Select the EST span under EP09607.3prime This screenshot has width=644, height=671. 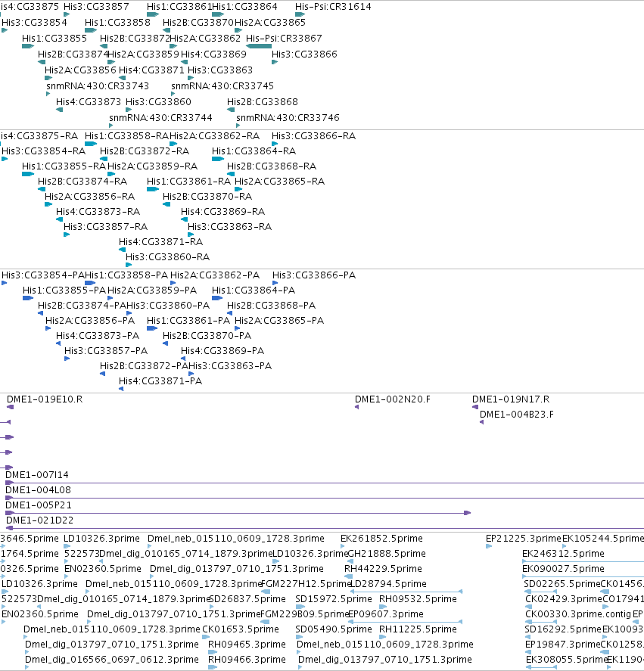click(405, 622)
